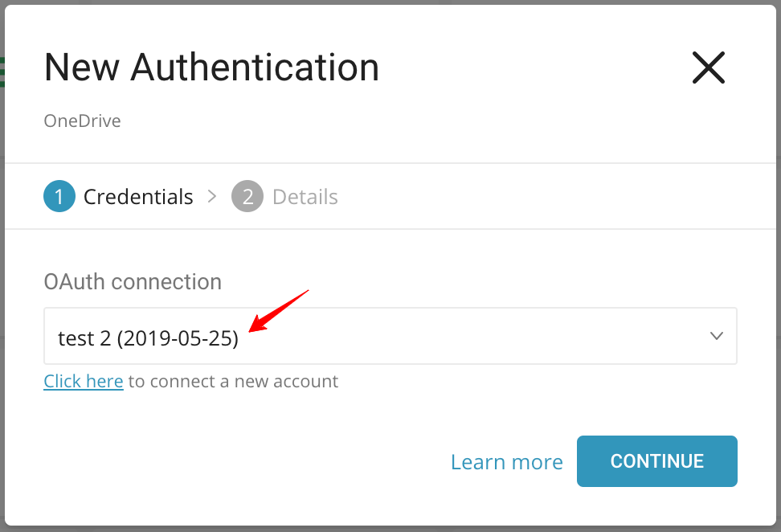Click the chevron between Credentials and Details
Viewport: 781px width, 532px height.
pos(212,196)
